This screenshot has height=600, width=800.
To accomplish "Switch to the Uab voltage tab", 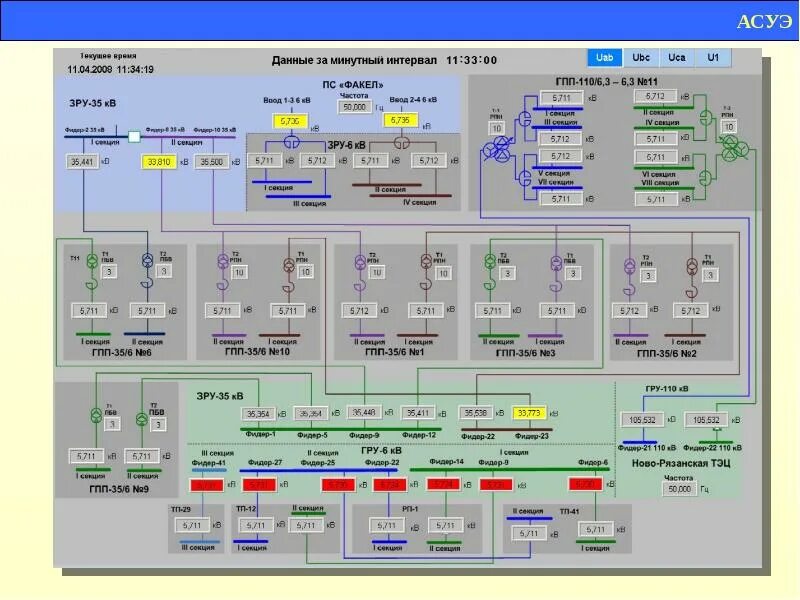I will pyautogui.click(x=605, y=58).
